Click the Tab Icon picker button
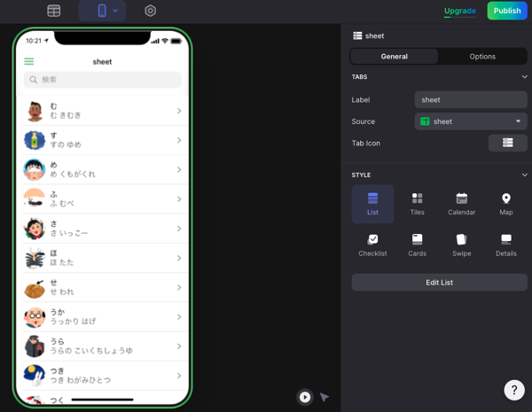This screenshot has width=532, height=412. tap(507, 143)
